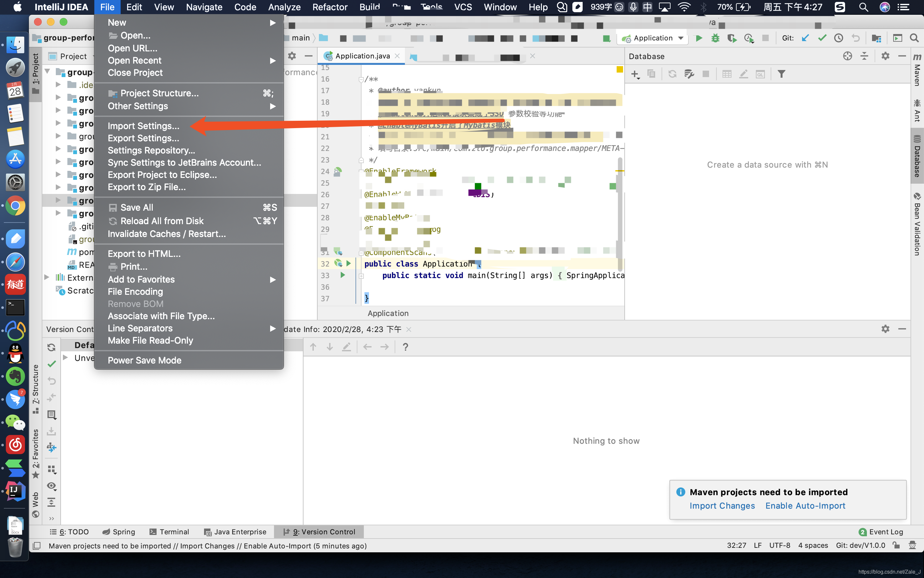Viewport: 924px width, 578px height.
Task: Toggle the Bean Validation tool window
Action: click(x=917, y=224)
